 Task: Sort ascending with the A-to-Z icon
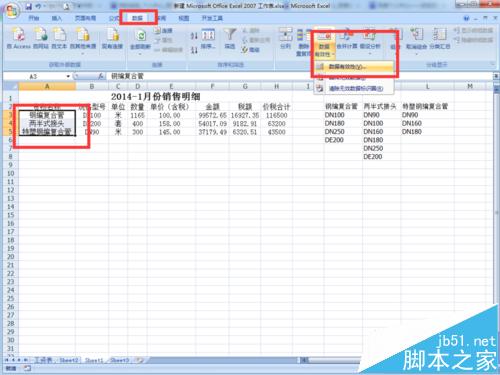(194, 35)
